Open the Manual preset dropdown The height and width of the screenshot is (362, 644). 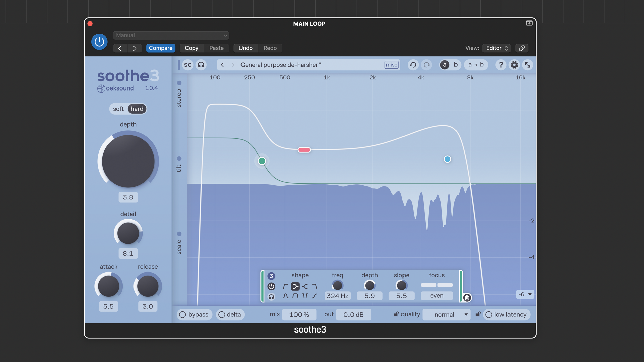pyautogui.click(x=171, y=35)
